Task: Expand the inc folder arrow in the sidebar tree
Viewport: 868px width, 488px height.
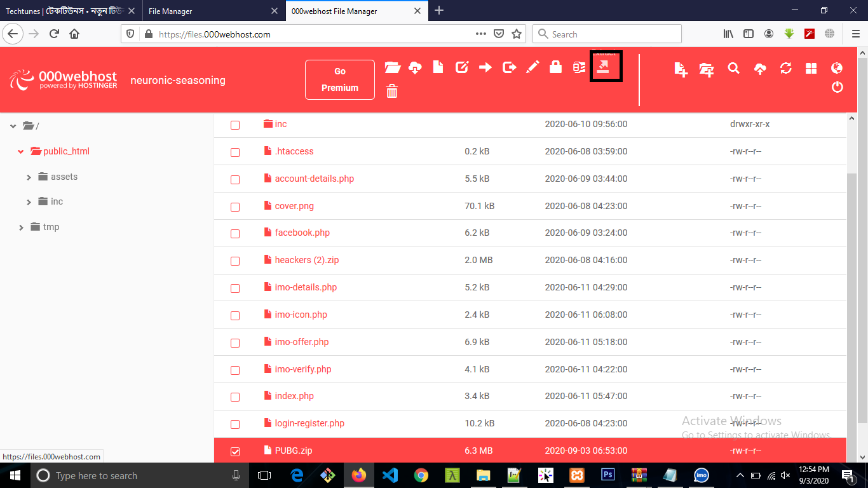Action: 29,202
